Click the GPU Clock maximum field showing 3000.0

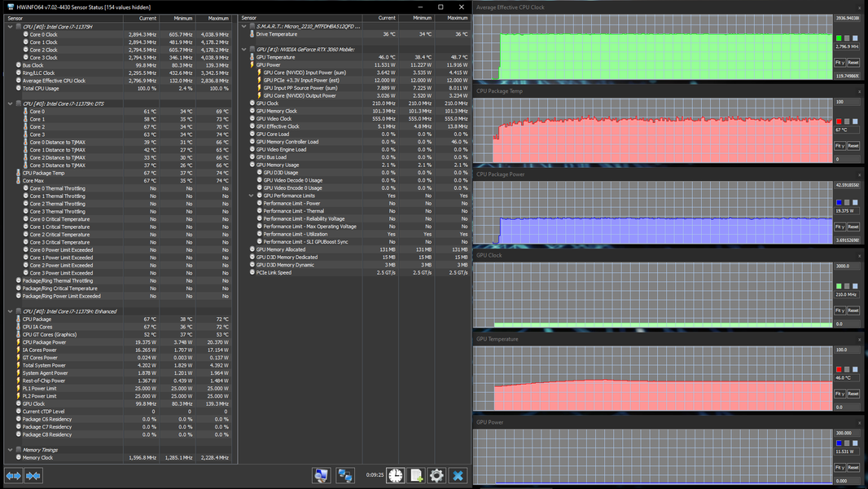(847, 267)
